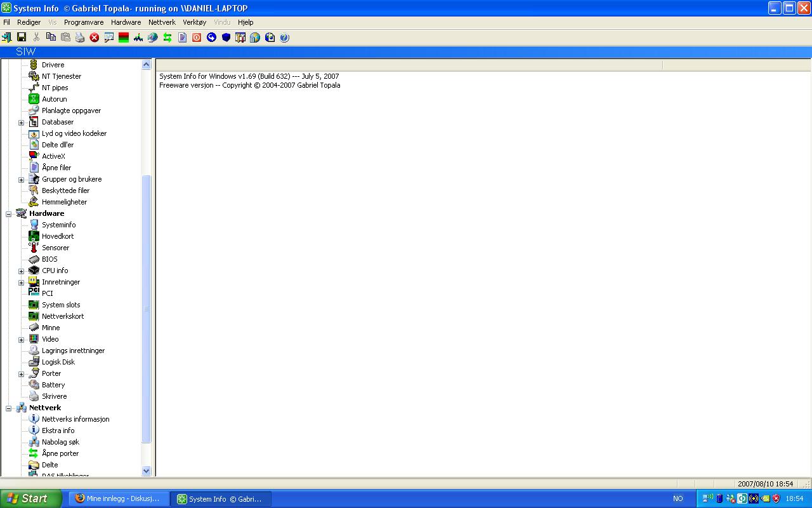Click the tree panel scrollbar thumb

[147, 309]
